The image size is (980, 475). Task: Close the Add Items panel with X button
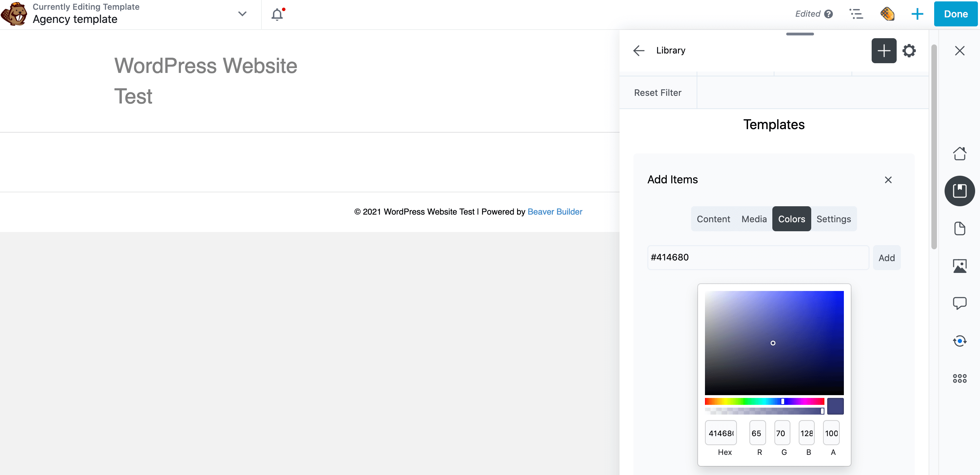point(888,180)
